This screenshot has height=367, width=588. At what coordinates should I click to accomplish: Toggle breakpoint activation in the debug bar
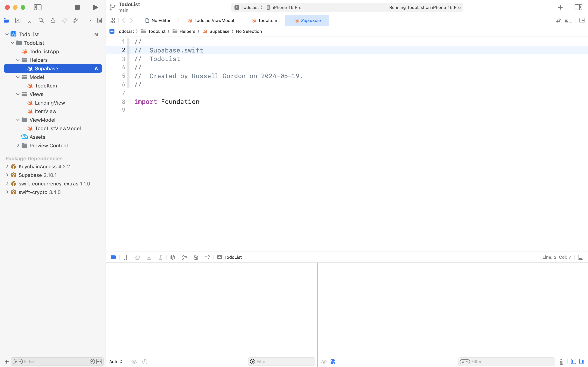click(x=113, y=257)
